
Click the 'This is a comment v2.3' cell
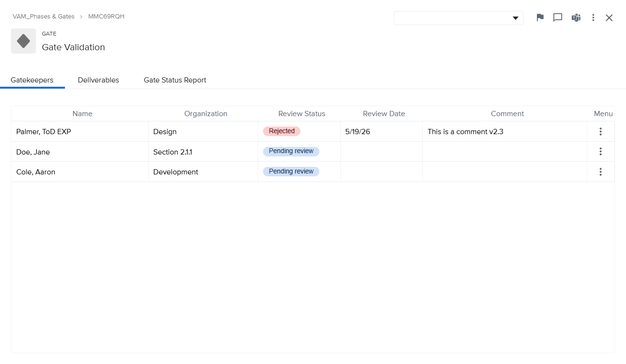tap(505, 131)
